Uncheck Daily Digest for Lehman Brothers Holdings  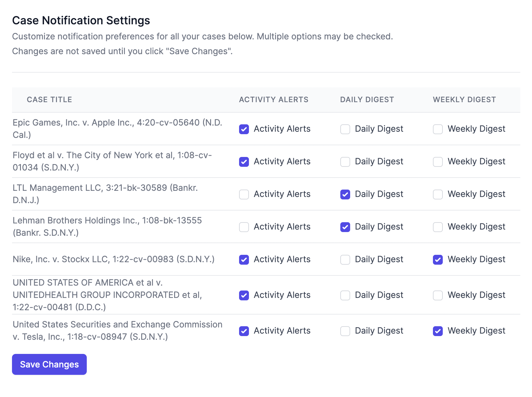pos(345,227)
